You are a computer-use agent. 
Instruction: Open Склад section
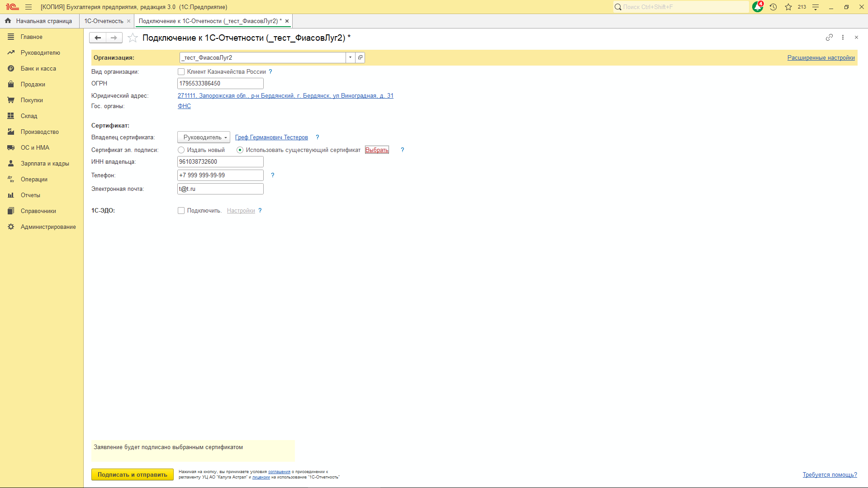click(42, 116)
